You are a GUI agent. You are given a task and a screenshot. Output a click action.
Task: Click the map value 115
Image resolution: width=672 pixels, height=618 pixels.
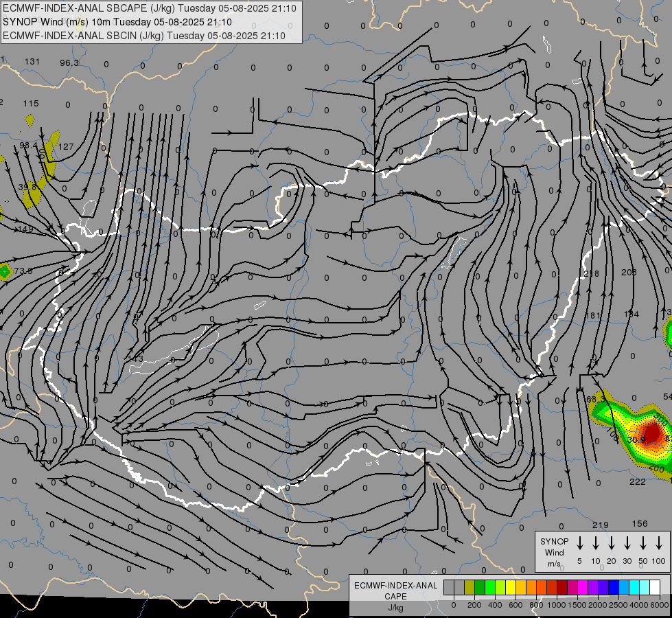pyautogui.click(x=31, y=104)
